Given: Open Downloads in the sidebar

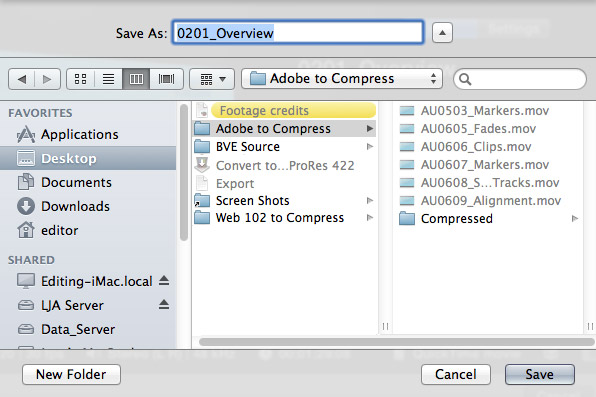Looking at the screenshot, I should (x=88, y=206).
